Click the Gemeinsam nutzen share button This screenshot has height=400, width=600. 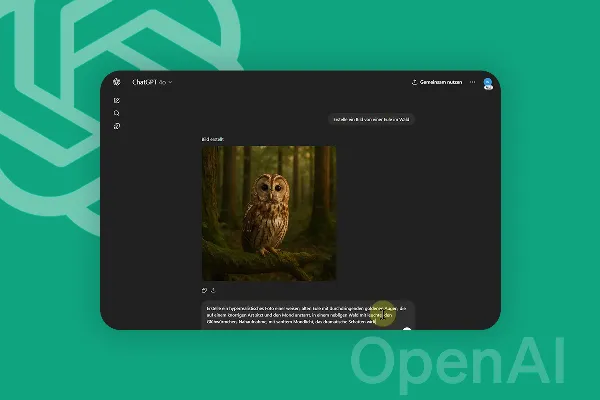tap(437, 82)
